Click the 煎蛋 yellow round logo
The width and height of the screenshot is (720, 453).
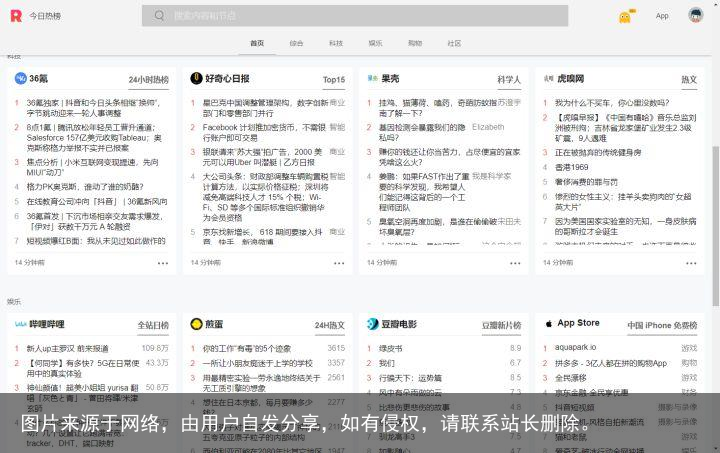(x=197, y=324)
